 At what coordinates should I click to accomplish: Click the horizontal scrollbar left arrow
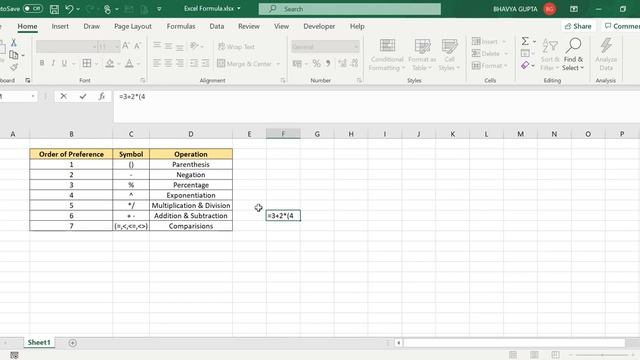(x=398, y=343)
